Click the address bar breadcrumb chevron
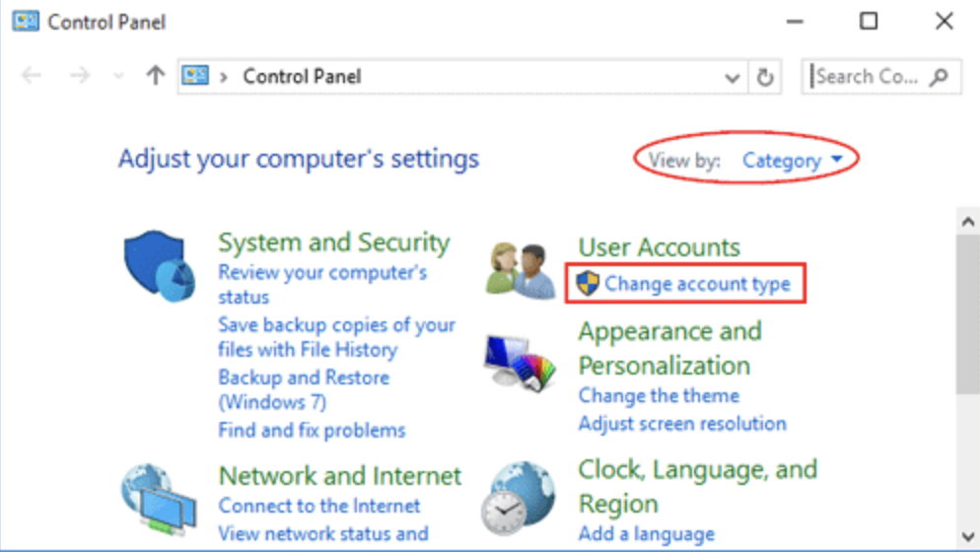Image resolution: width=980 pixels, height=552 pixels. 224,78
